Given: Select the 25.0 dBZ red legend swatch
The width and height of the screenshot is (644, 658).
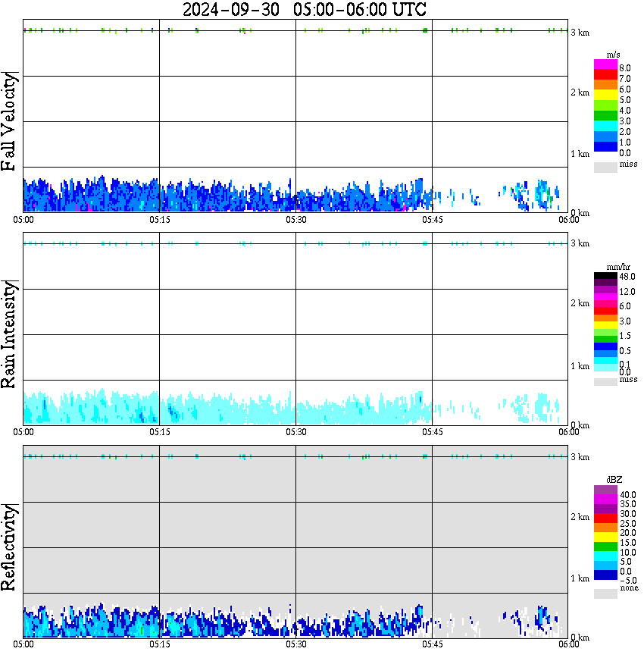Looking at the screenshot, I should pos(605,519).
